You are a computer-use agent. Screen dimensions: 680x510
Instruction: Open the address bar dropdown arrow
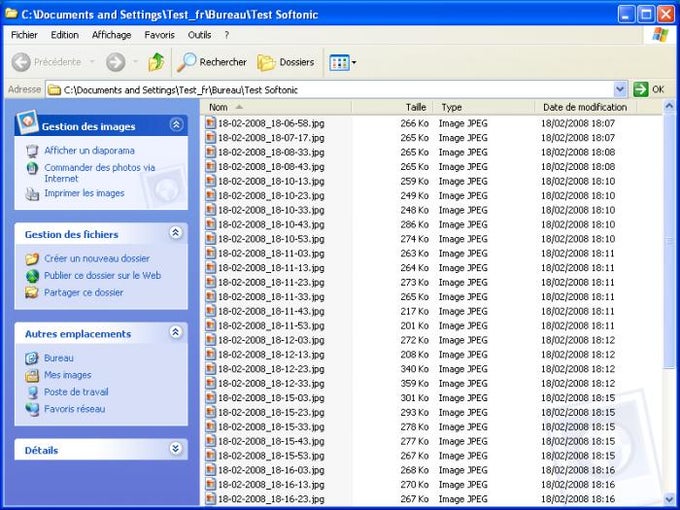click(x=620, y=89)
